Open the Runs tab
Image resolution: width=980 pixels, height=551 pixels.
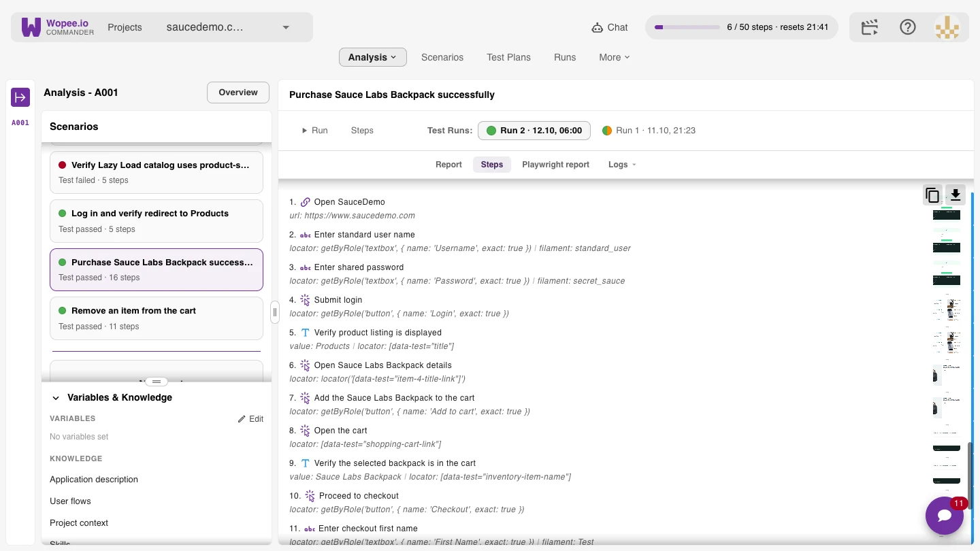(565, 57)
